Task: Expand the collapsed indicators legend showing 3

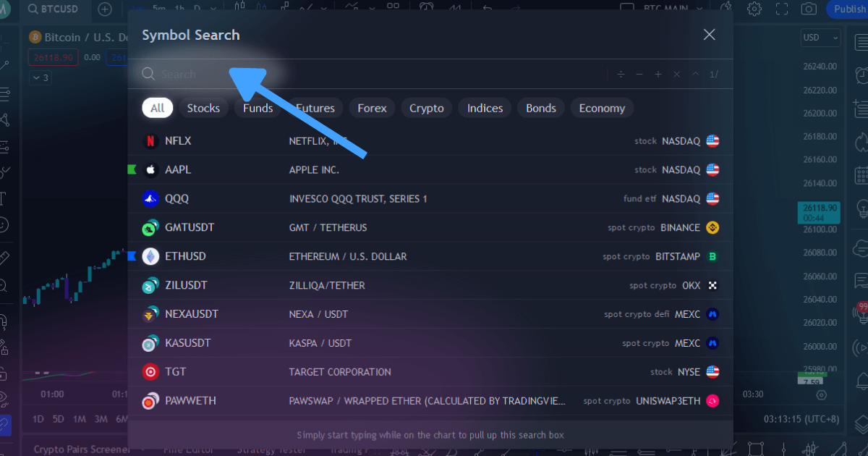Action: click(x=41, y=77)
